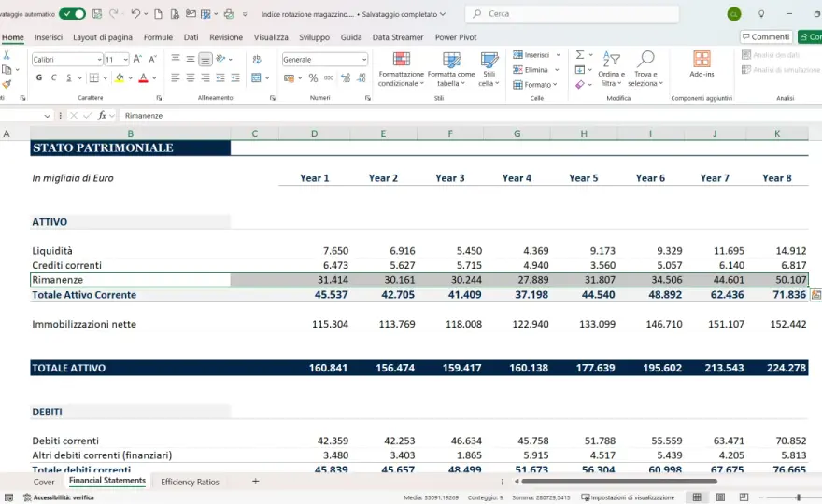Open Formatta come tabella gallery
The image size is (822, 504).
point(451,69)
